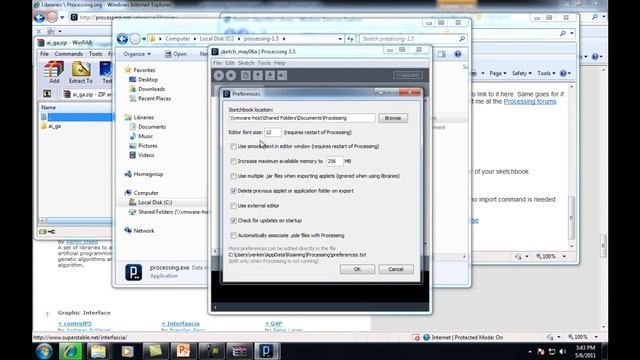
Task: Open WinRAR from the taskbar
Action: [240, 351]
